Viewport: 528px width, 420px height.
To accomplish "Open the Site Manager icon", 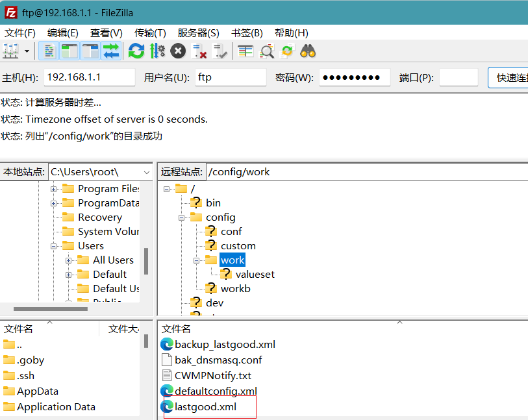I will (x=10, y=51).
